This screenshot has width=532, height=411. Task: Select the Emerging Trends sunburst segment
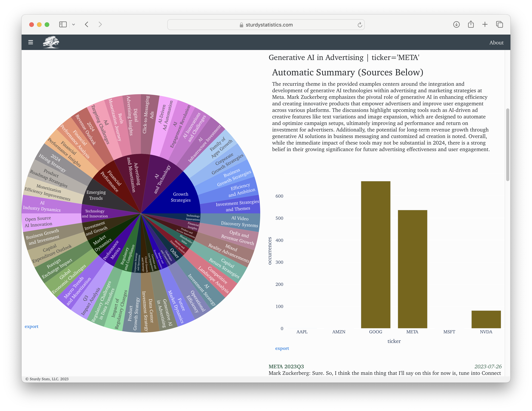coord(96,195)
